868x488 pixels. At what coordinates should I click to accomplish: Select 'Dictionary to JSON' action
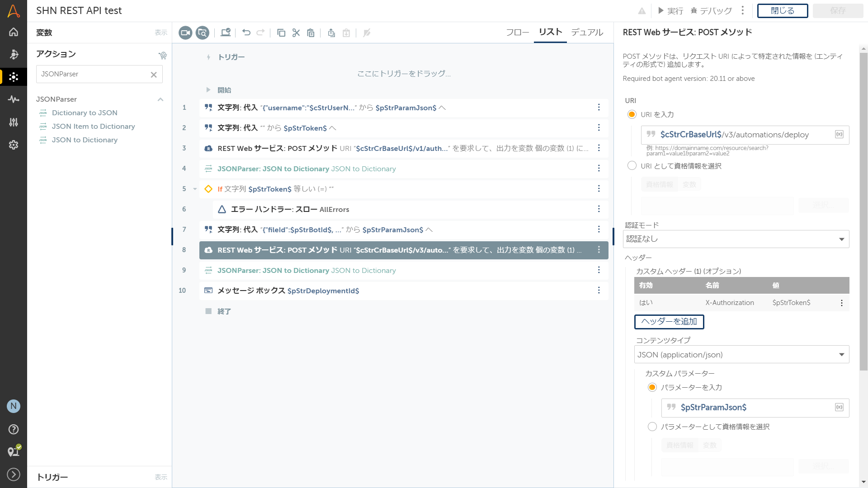[85, 113]
